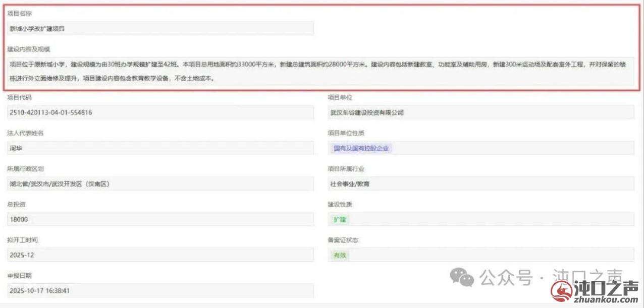The height and width of the screenshot is (308, 644).
Task: Click the green 有效 status tag
Action: point(340,256)
